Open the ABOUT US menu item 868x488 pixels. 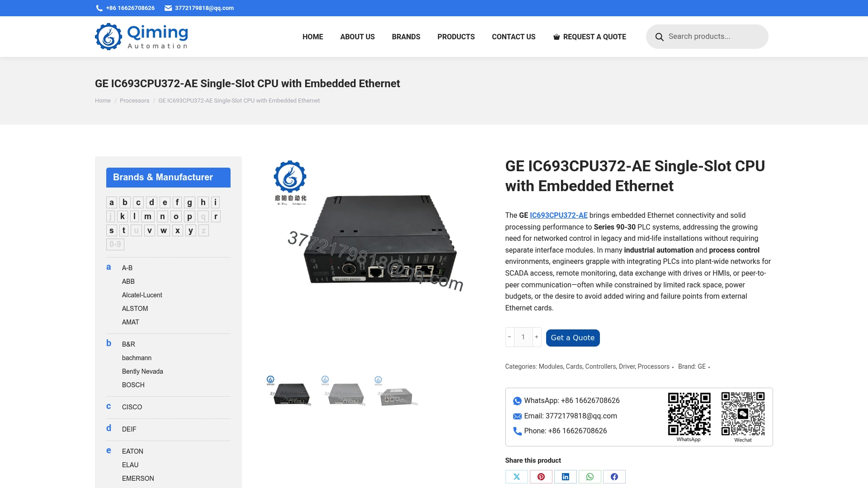click(358, 37)
